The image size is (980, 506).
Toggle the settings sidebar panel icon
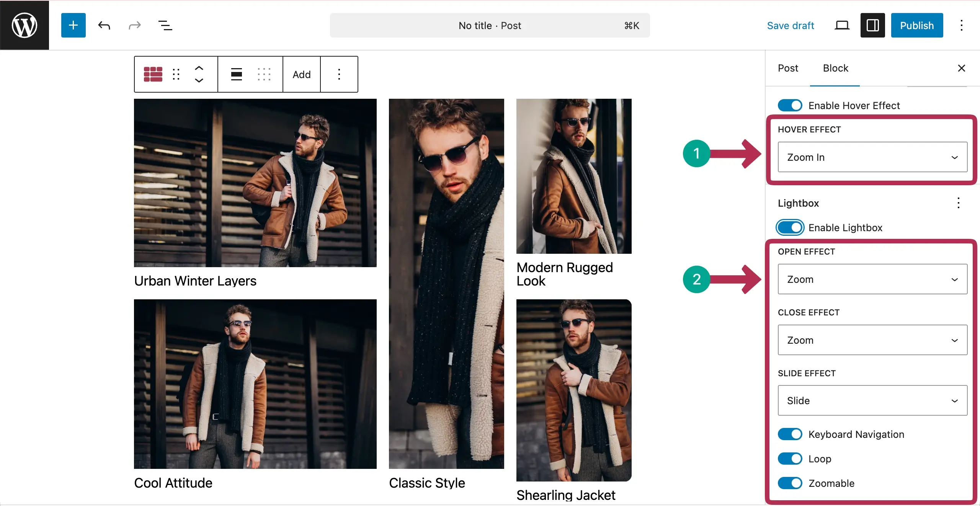(872, 26)
